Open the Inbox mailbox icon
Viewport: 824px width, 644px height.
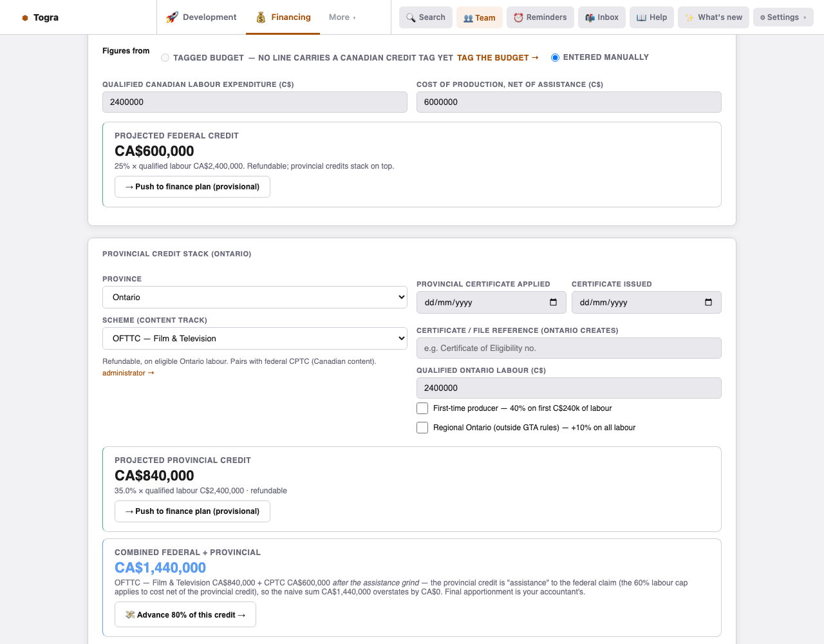click(590, 17)
